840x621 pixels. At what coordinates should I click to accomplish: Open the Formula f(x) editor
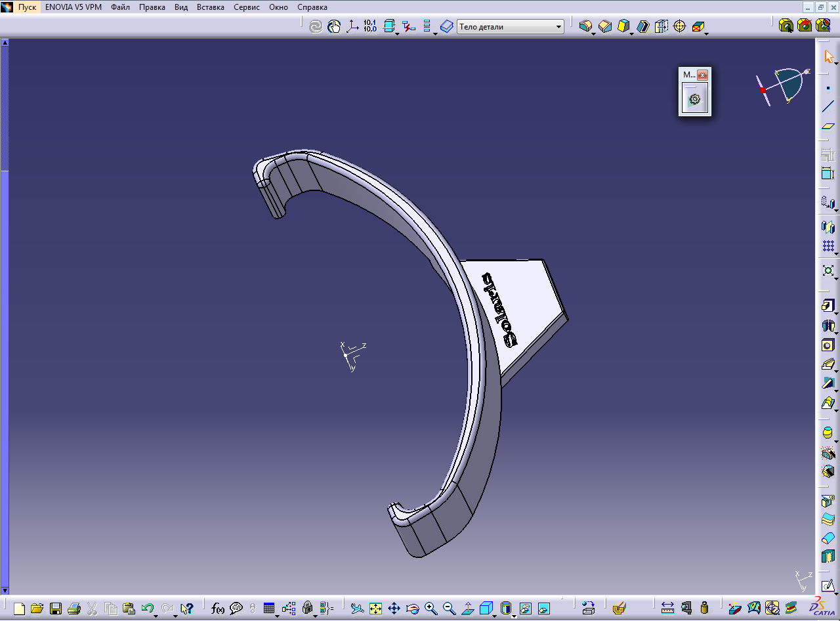click(218, 609)
